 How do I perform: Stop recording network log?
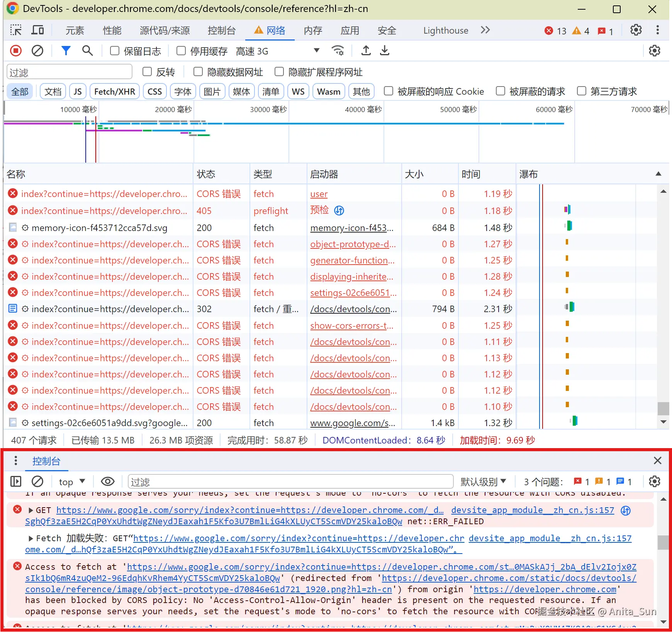point(16,51)
